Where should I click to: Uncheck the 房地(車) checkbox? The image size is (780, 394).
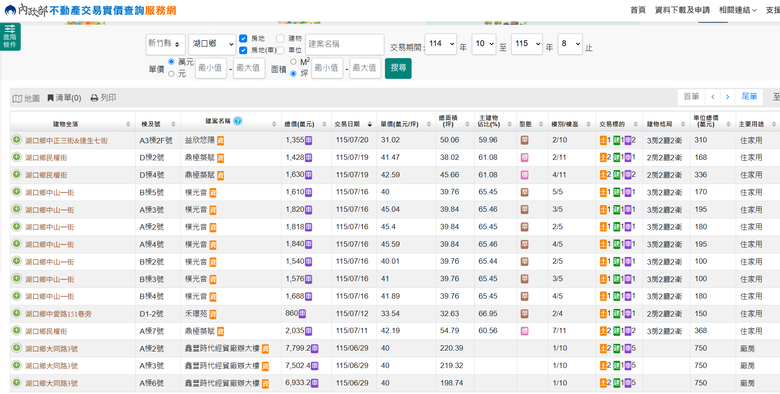coord(243,50)
